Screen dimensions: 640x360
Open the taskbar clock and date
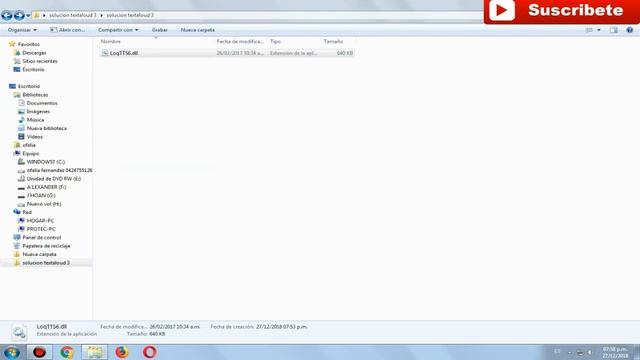tap(615, 352)
